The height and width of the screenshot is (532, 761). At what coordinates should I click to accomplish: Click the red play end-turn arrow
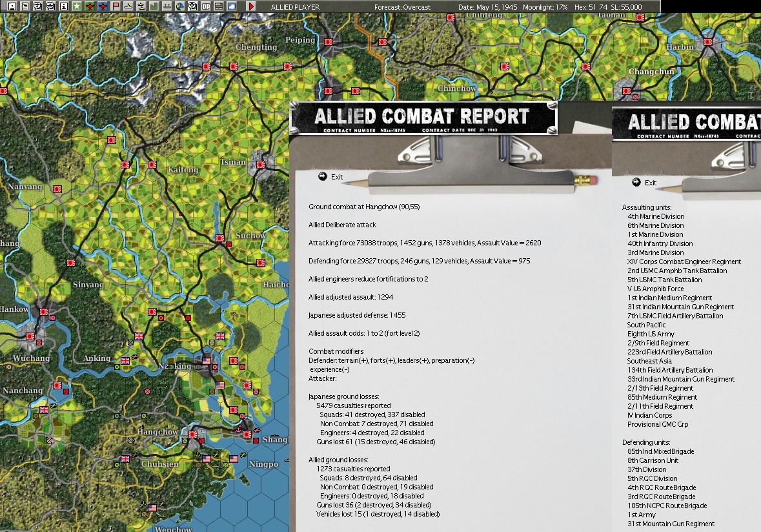point(251,6)
